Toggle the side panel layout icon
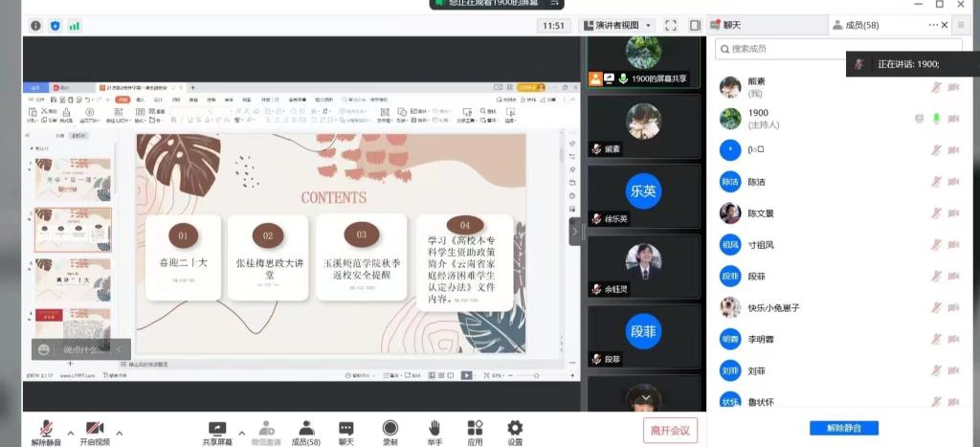The image size is (980, 447). point(695,26)
